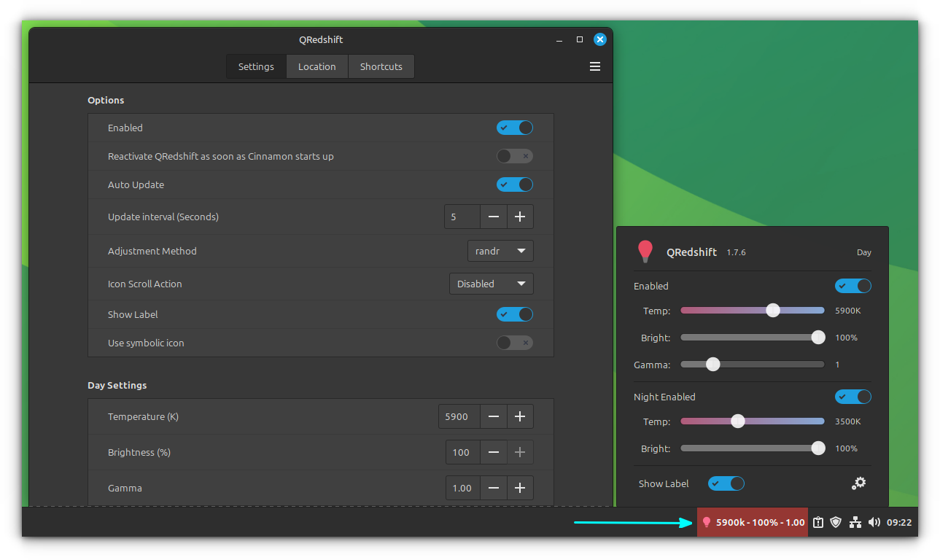Disable the Enabled toggle in Options
The height and width of the screenshot is (560, 940).
(515, 128)
